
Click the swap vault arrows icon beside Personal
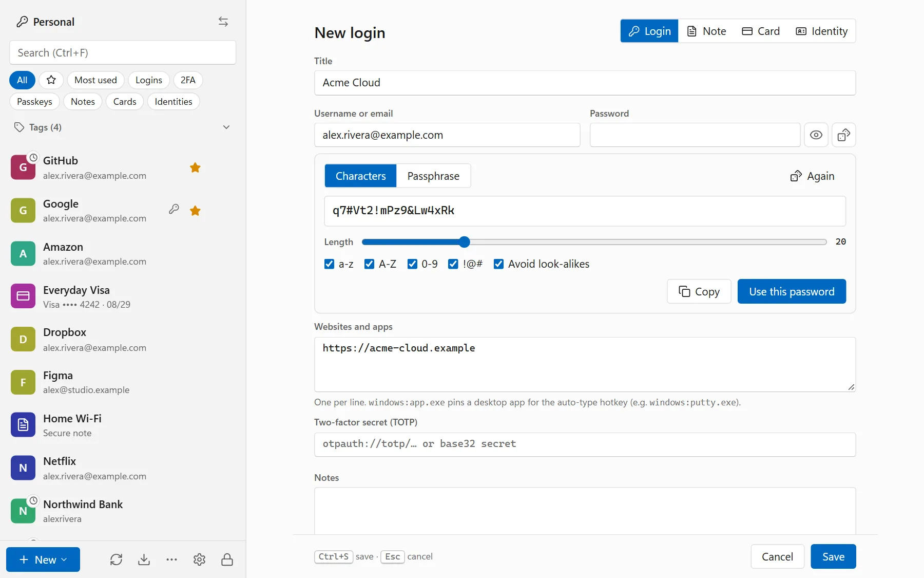[223, 22]
